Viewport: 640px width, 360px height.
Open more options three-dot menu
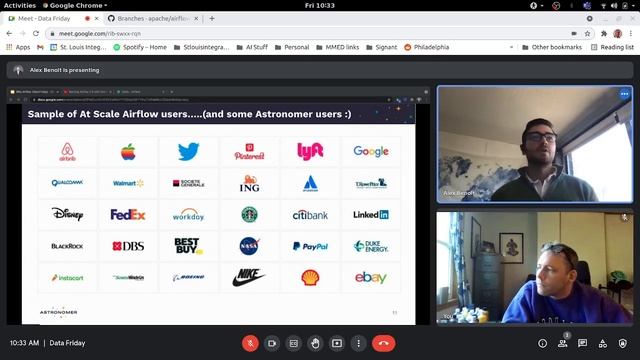358,343
